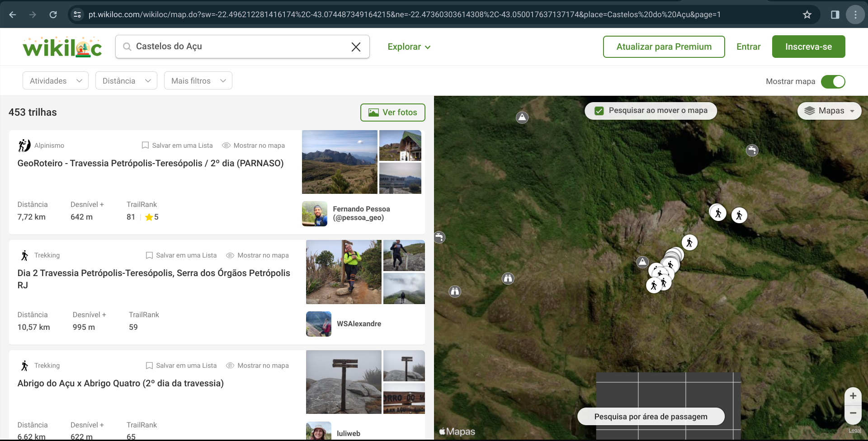This screenshot has height=441, width=868.
Task: Click the binoculars viewpoint marker on the map
Action: [508, 278]
